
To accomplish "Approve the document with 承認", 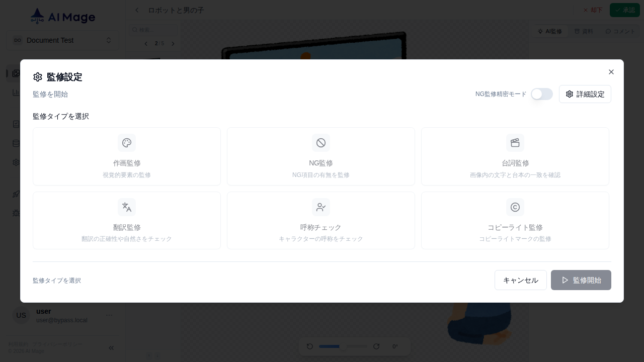I will pyautogui.click(x=625, y=10).
